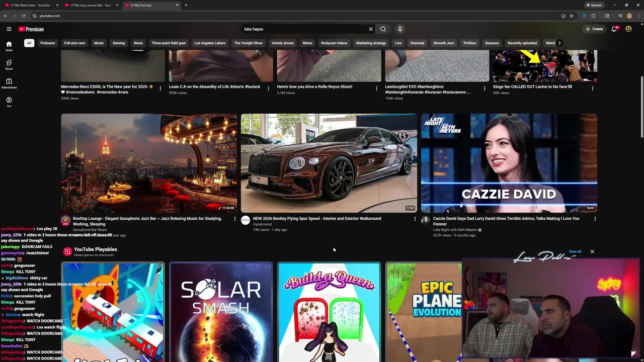Open the notifications bell
Screen dimensions: 644x362
coord(614,29)
